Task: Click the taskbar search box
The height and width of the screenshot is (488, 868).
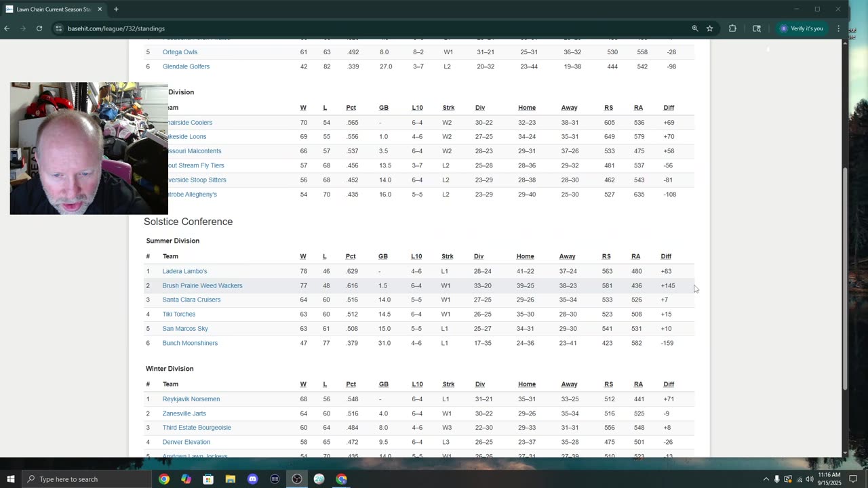Action: pyautogui.click(x=86, y=479)
